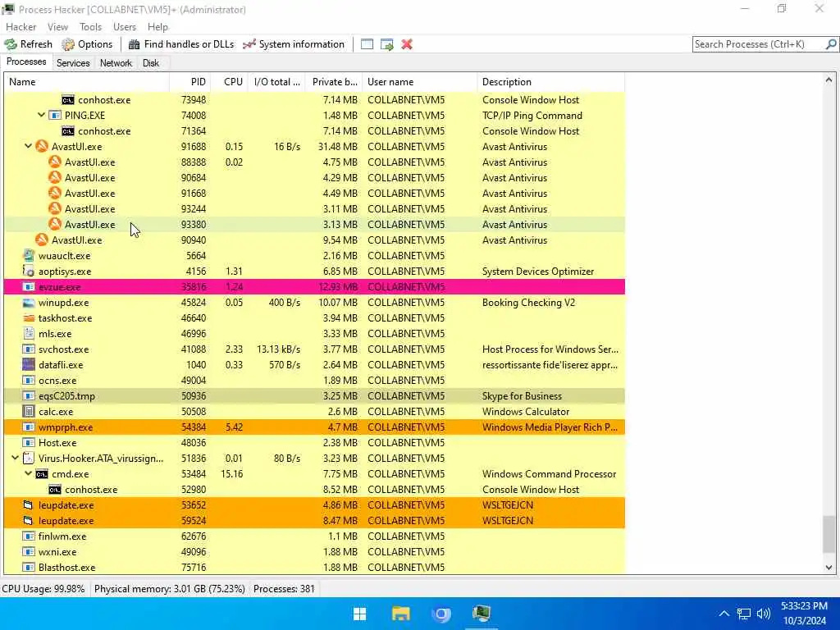Select the Blasthost.exe process row
Screen dimensions: 840x630
pyautogui.click(x=314, y=568)
